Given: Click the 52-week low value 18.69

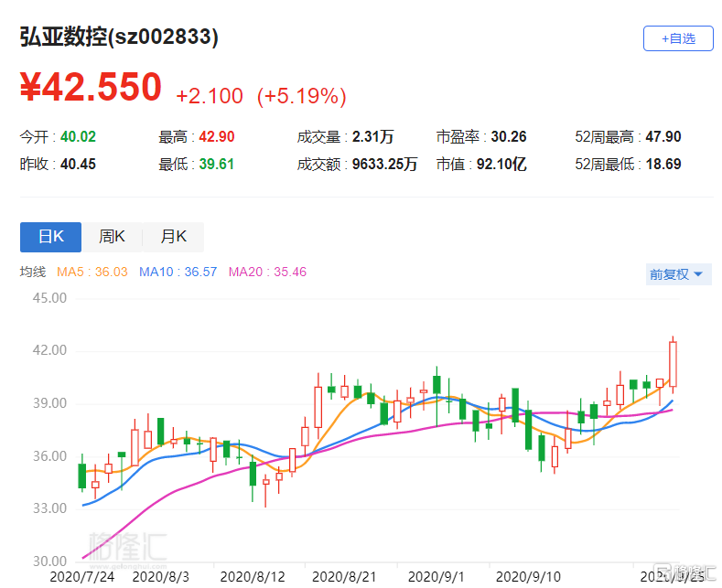Looking at the screenshot, I should [663, 164].
